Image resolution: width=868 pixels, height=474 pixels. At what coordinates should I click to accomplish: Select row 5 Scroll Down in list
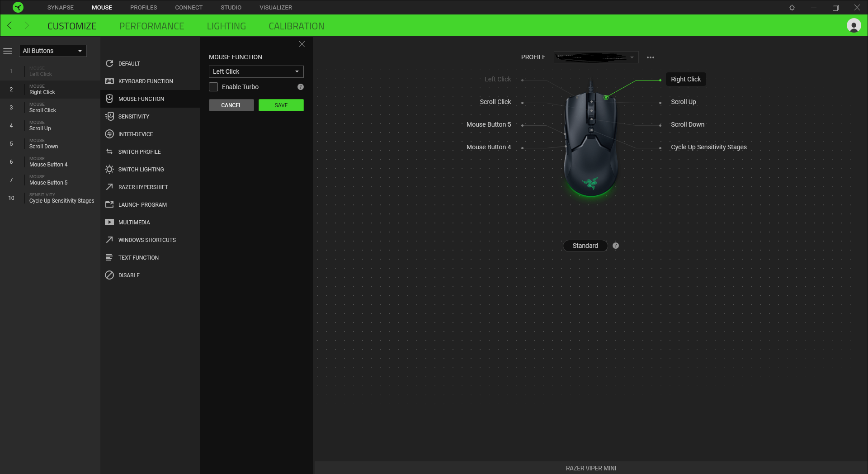point(50,143)
